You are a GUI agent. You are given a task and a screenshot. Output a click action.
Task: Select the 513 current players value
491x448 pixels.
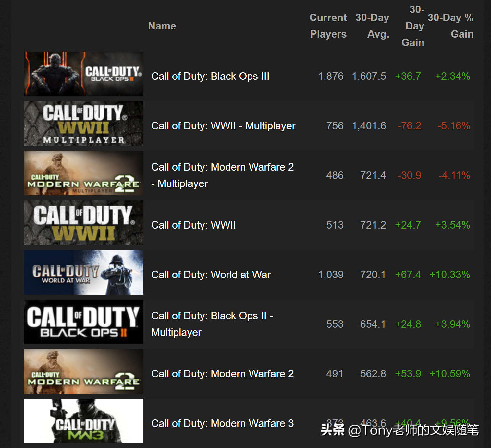tap(335, 225)
